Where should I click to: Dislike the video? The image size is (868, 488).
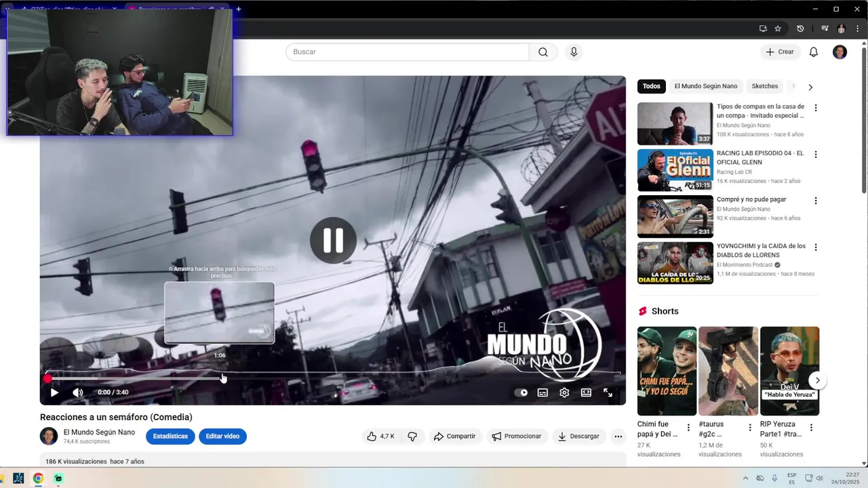[412, 436]
